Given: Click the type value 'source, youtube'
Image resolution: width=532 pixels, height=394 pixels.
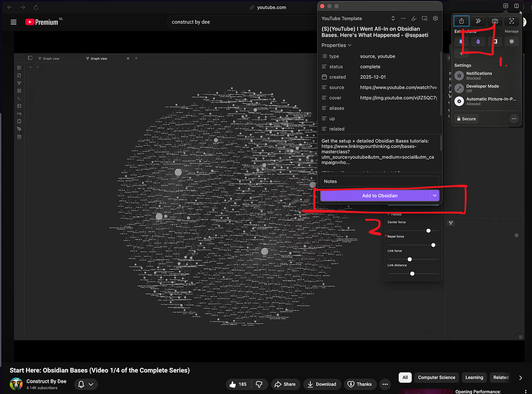Looking at the screenshot, I should click(377, 56).
